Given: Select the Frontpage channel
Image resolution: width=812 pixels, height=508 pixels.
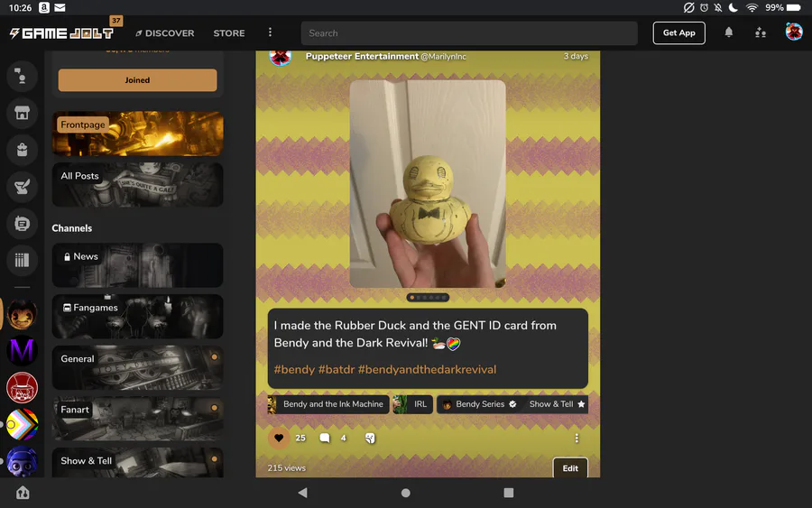Looking at the screenshot, I should pos(137,134).
